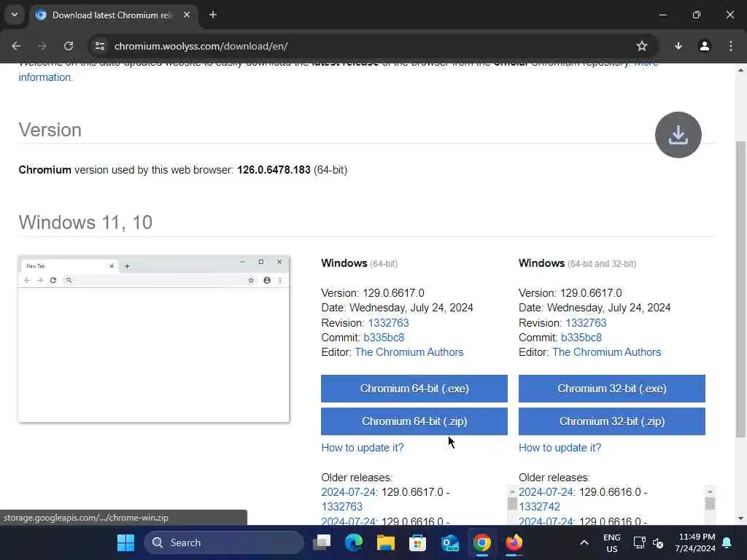Image resolution: width=747 pixels, height=560 pixels.
Task: Click the Chromium browser window preview image
Action: (x=154, y=339)
